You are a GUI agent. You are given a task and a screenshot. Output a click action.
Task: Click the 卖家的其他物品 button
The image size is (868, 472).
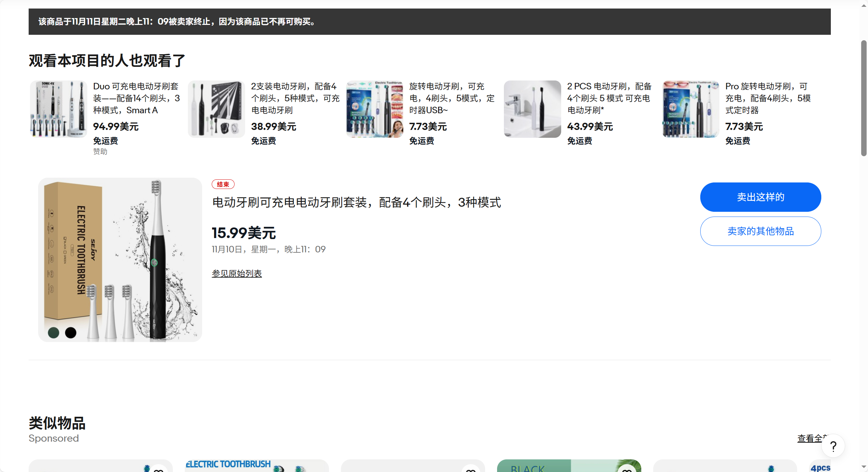point(760,231)
